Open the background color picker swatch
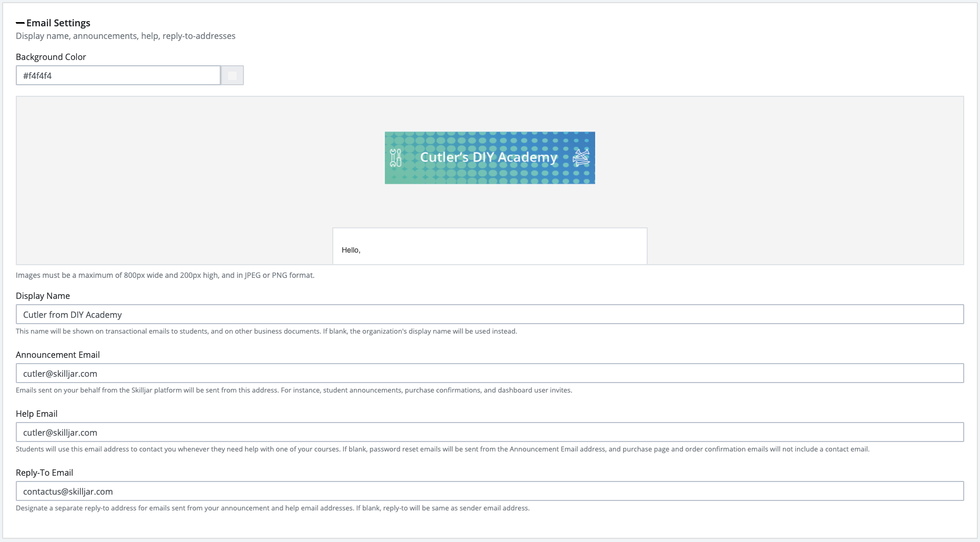The height and width of the screenshot is (542, 980). [x=232, y=76]
